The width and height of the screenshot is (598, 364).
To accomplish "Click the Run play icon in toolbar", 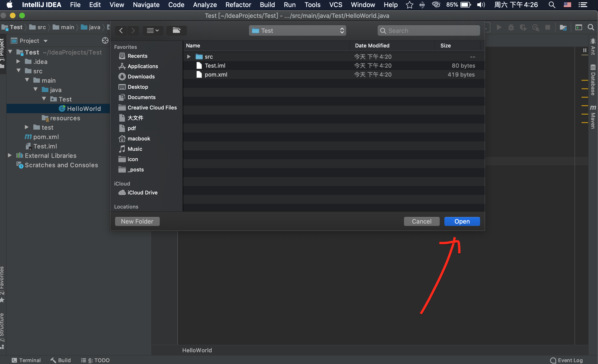I will [x=499, y=27].
